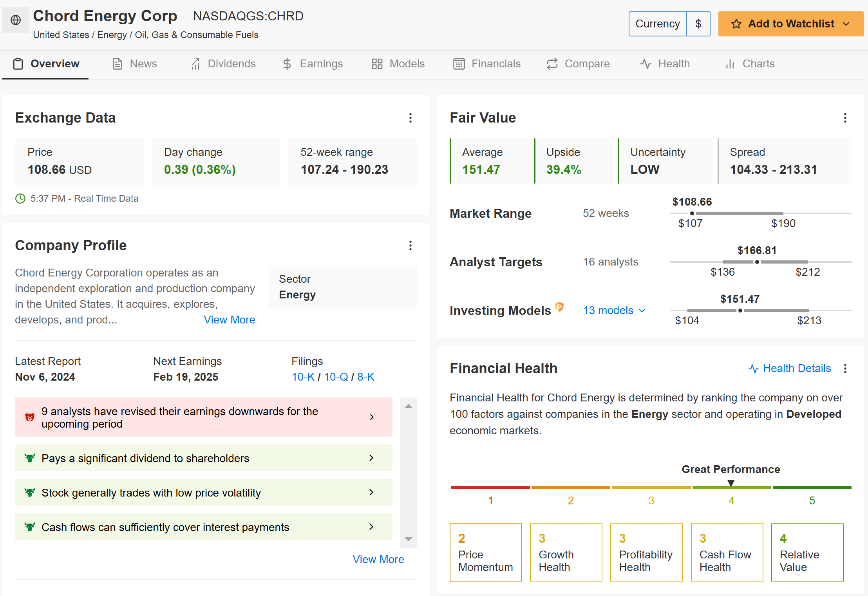Open the Earnings tab
The width and height of the screenshot is (868, 596).
(x=313, y=64)
